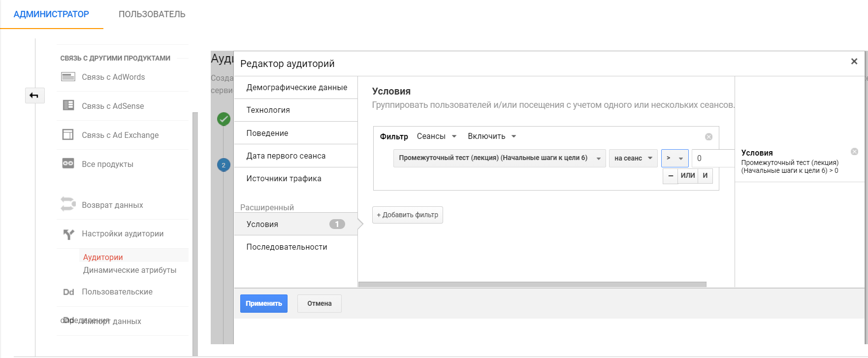
Task: Open Связь с AdWords link
Action: click(x=113, y=77)
